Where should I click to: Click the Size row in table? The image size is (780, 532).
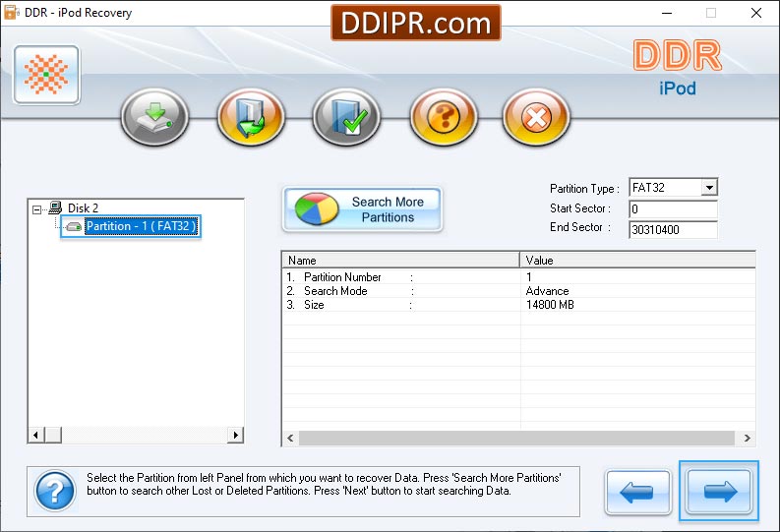(518, 305)
